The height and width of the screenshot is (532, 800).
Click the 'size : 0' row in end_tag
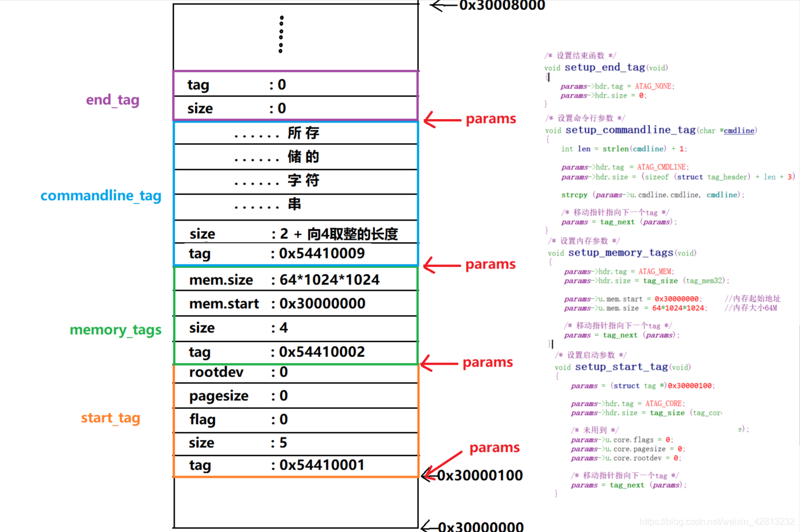coord(296,108)
